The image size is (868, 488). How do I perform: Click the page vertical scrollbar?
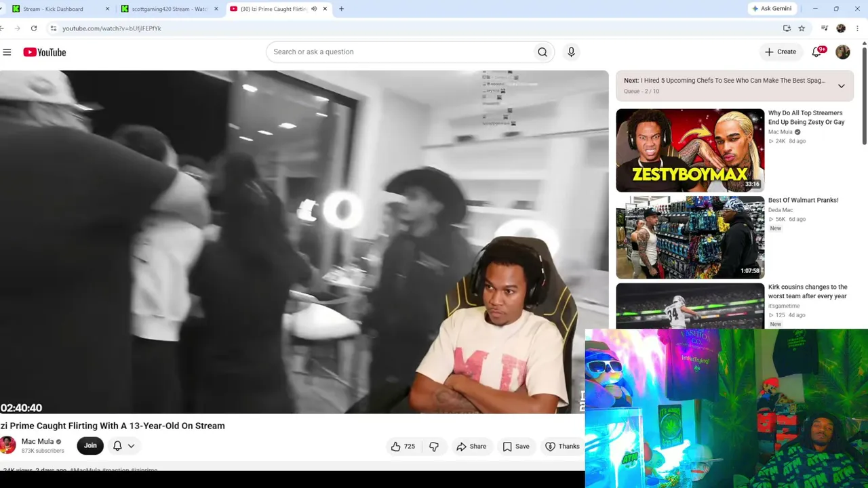click(865, 95)
